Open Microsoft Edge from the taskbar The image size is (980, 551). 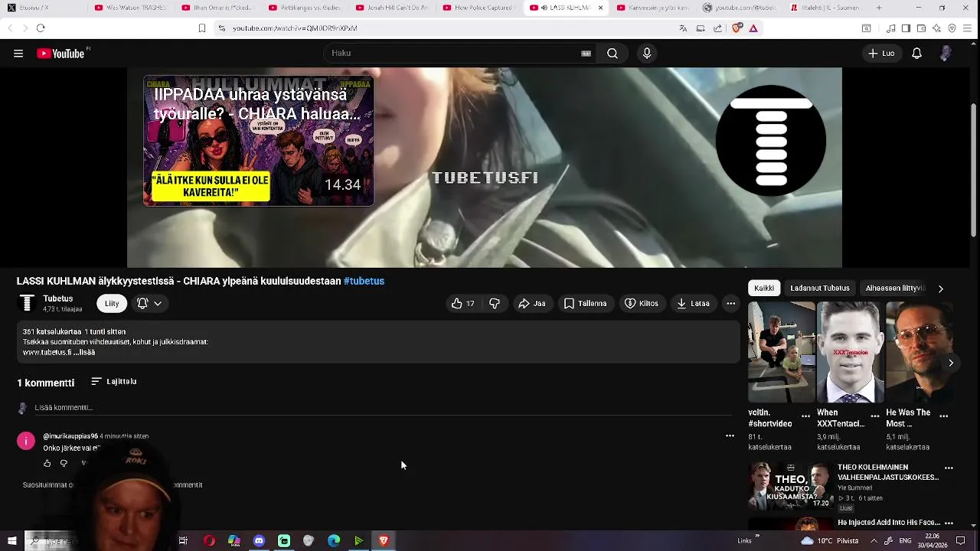click(334, 541)
